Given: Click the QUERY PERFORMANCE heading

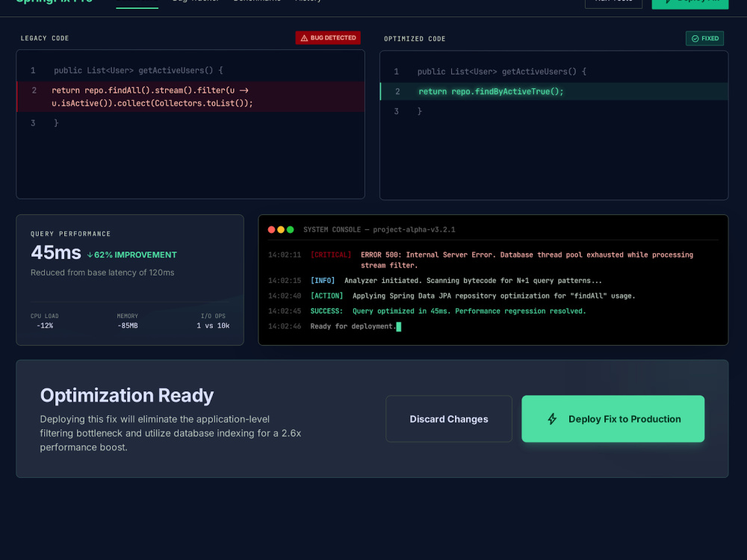Looking at the screenshot, I should pyautogui.click(x=70, y=234).
